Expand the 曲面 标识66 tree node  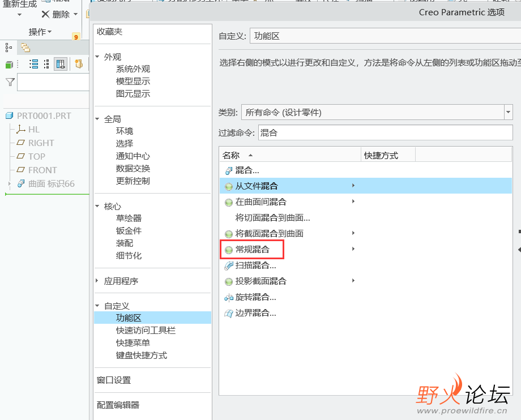[x=9, y=183]
